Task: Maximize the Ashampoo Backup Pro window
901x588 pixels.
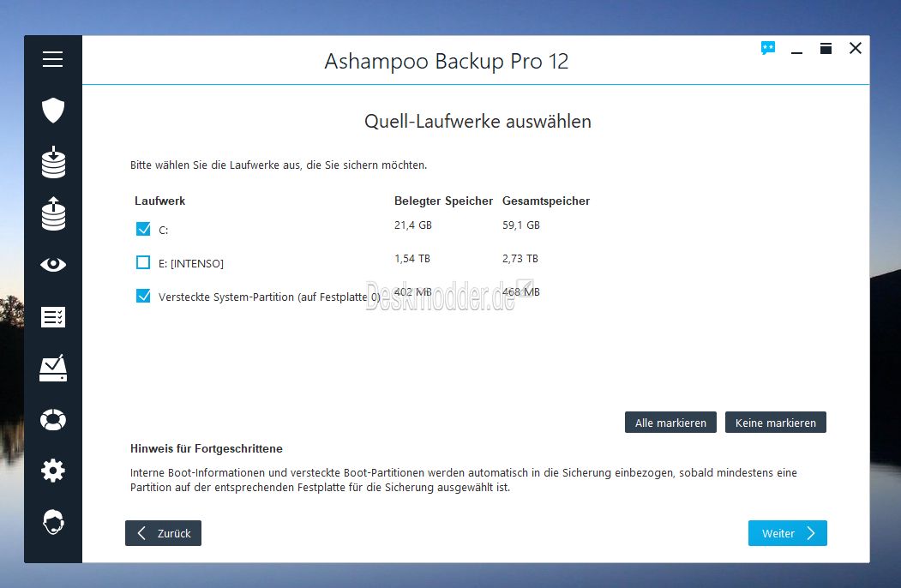Action: click(x=826, y=48)
